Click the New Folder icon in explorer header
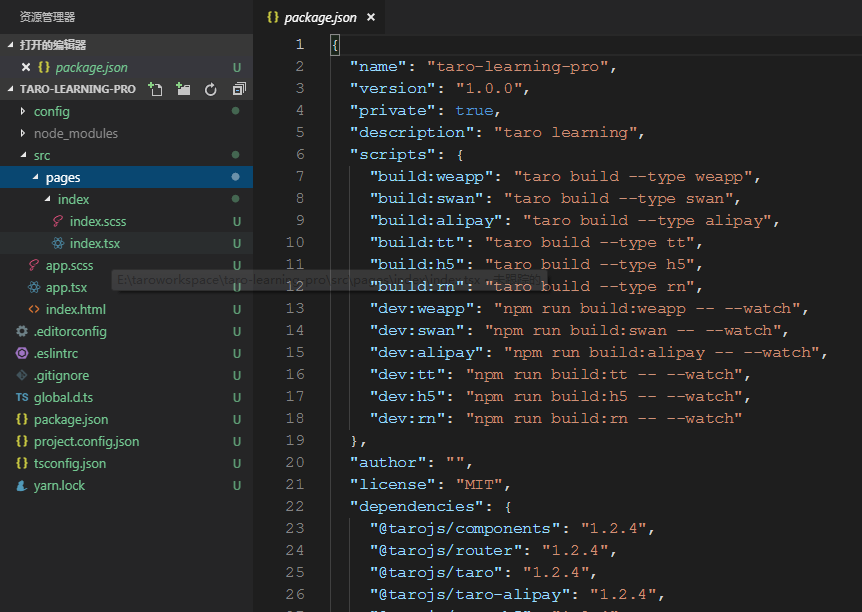862x612 pixels. pyautogui.click(x=183, y=89)
